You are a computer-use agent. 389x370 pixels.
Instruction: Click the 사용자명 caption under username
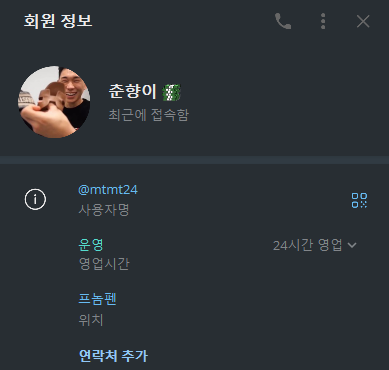coord(104,210)
